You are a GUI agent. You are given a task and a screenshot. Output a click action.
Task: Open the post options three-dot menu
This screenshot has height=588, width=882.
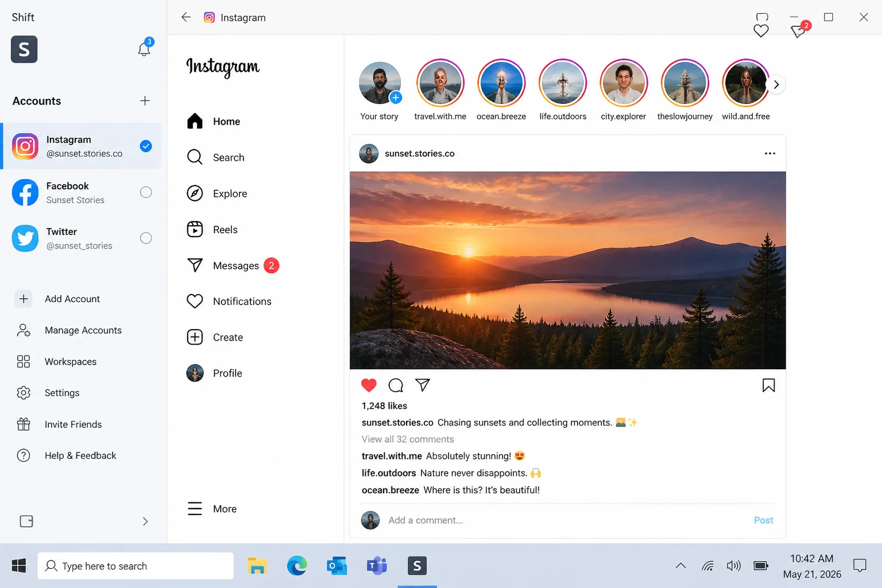point(770,153)
